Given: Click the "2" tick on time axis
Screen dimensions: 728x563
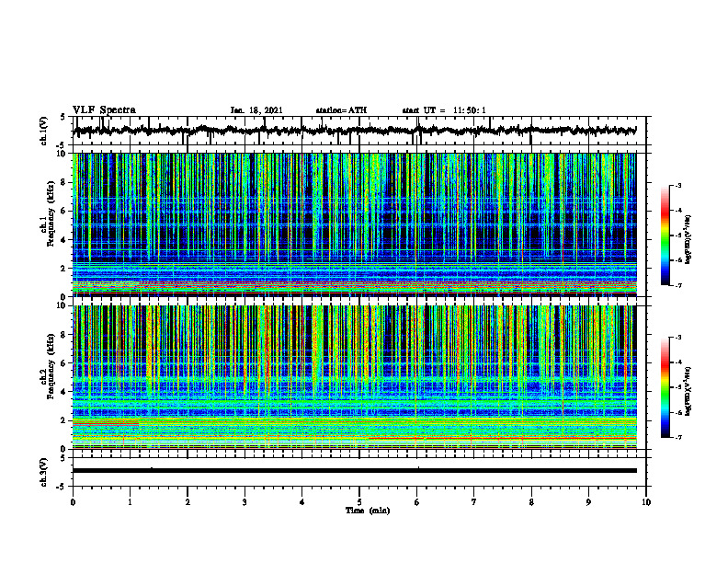Looking at the screenshot, I should tap(188, 502).
